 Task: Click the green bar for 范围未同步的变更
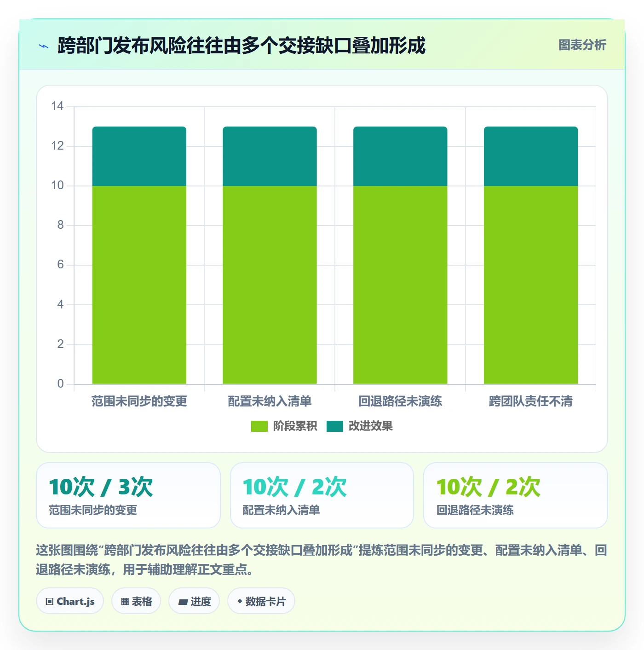tap(139, 285)
